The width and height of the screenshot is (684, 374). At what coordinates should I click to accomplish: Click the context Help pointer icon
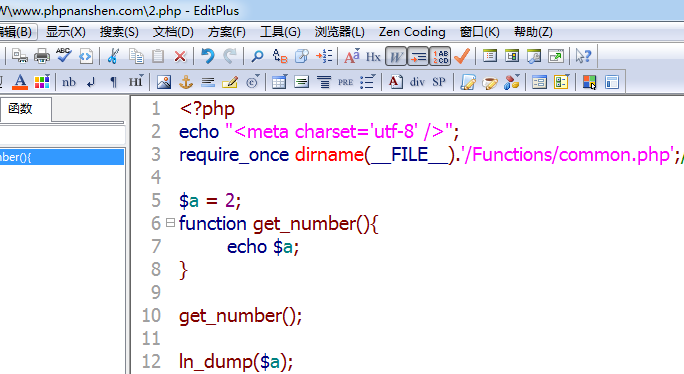click(583, 56)
